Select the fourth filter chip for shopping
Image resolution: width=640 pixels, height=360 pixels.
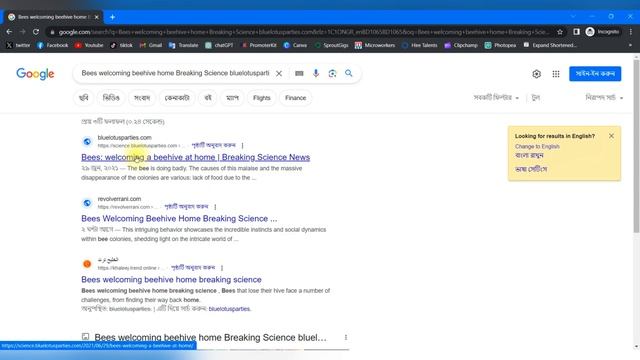point(177,98)
